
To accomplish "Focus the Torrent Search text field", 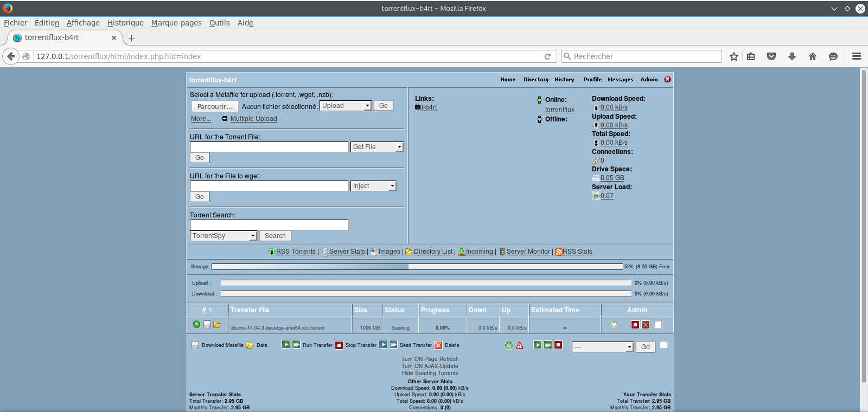I will click(x=269, y=225).
